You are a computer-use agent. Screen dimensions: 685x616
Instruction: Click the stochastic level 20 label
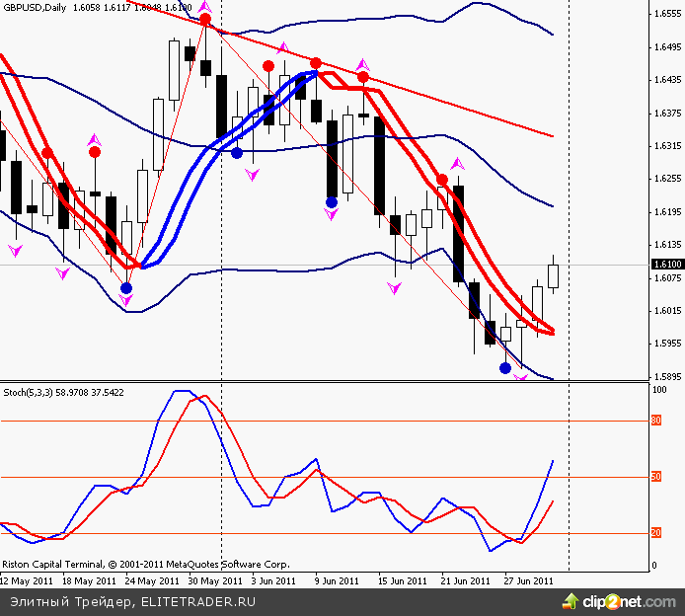[655, 533]
